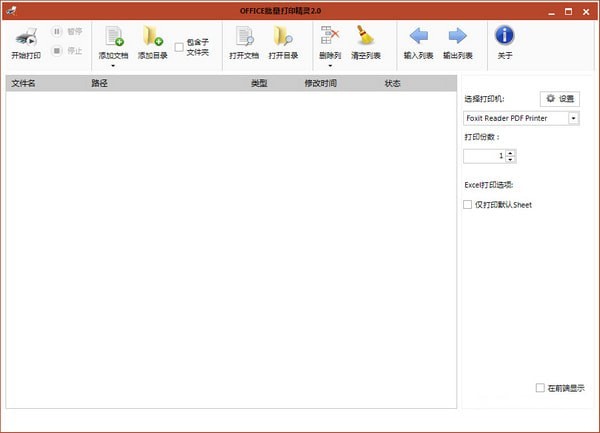This screenshot has width=600, height=433.
Task: Click the 打开文档 open document icon
Action: [x=243, y=38]
